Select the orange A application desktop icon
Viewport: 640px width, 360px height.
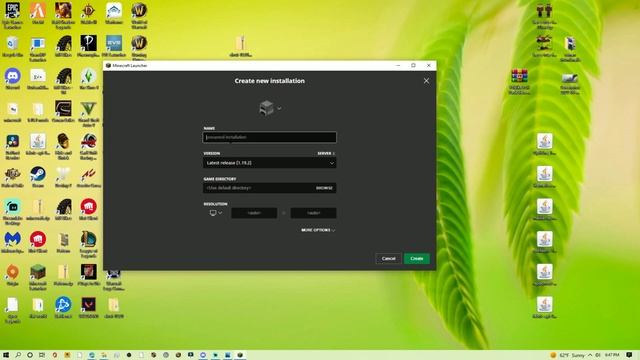tap(38, 13)
